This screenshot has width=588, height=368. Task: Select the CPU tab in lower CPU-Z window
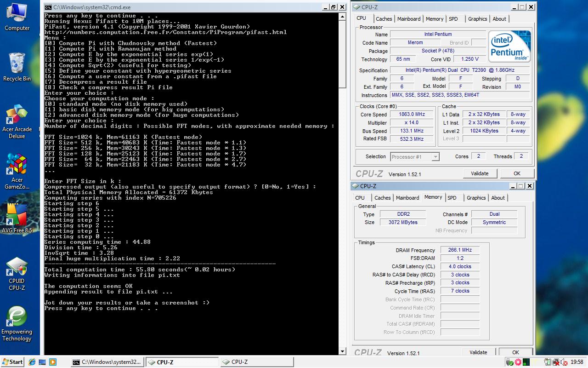coord(360,198)
